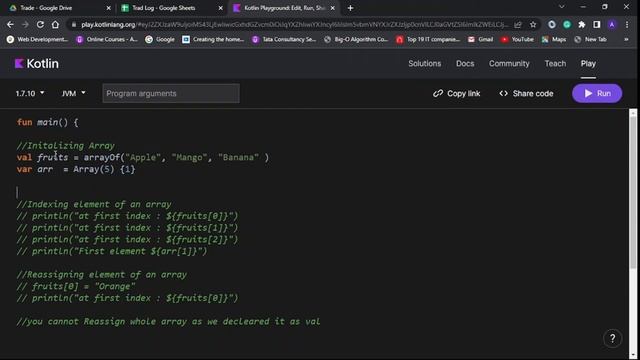This screenshot has width=640, height=360.
Task: Open the Tata Consultancy bookmark
Action: coord(284,39)
